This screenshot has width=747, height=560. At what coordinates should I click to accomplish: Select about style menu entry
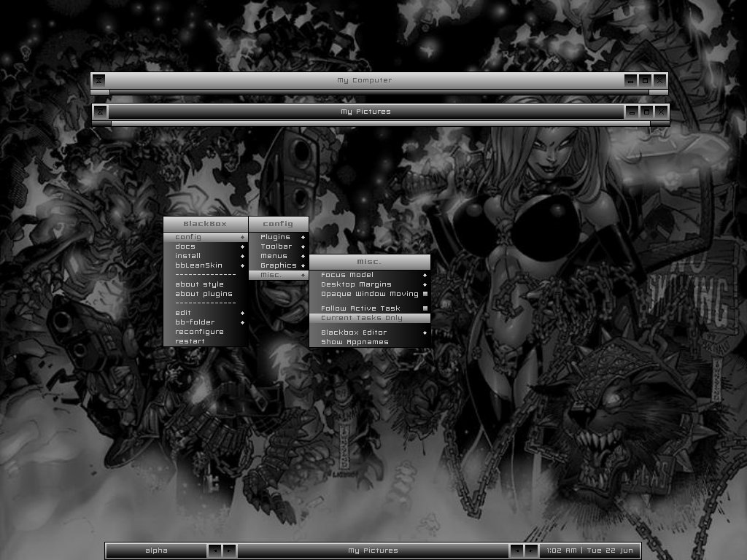point(206,285)
